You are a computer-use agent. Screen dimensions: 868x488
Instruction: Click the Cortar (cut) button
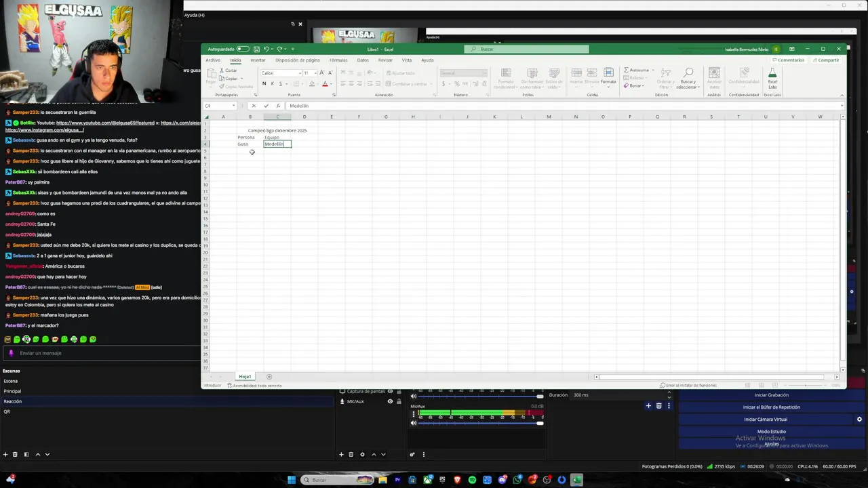(x=229, y=70)
